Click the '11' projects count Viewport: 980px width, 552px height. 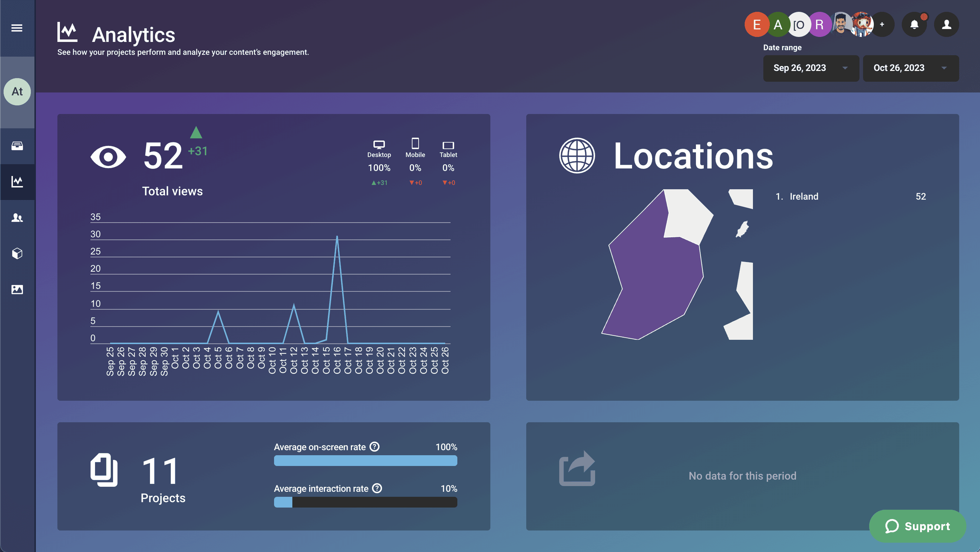coord(160,471)
